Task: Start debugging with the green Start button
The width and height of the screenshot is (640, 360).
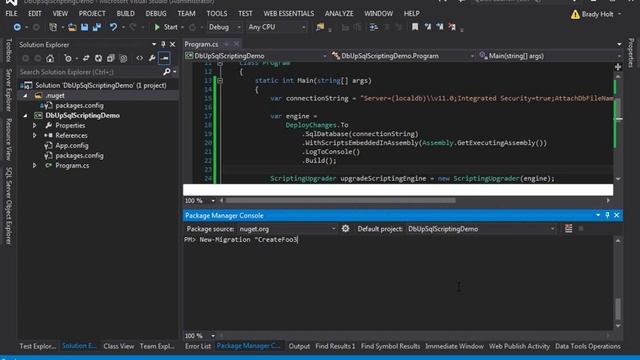Action: coord(166,27)
